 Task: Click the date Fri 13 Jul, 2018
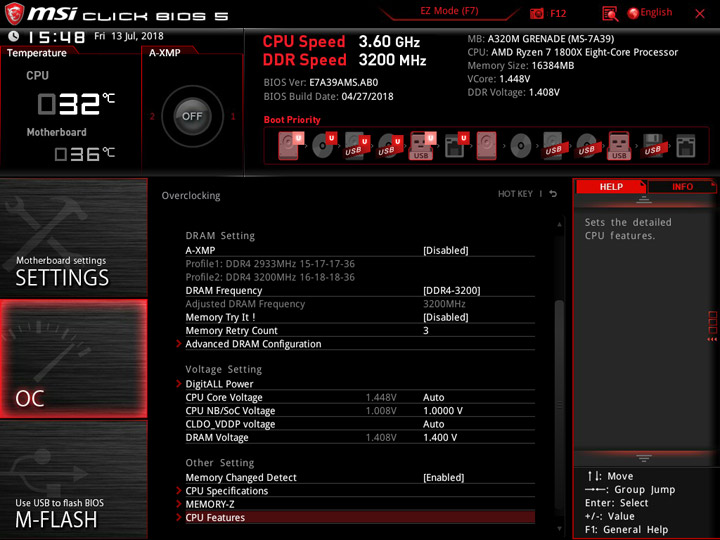[x=129, y=36]
